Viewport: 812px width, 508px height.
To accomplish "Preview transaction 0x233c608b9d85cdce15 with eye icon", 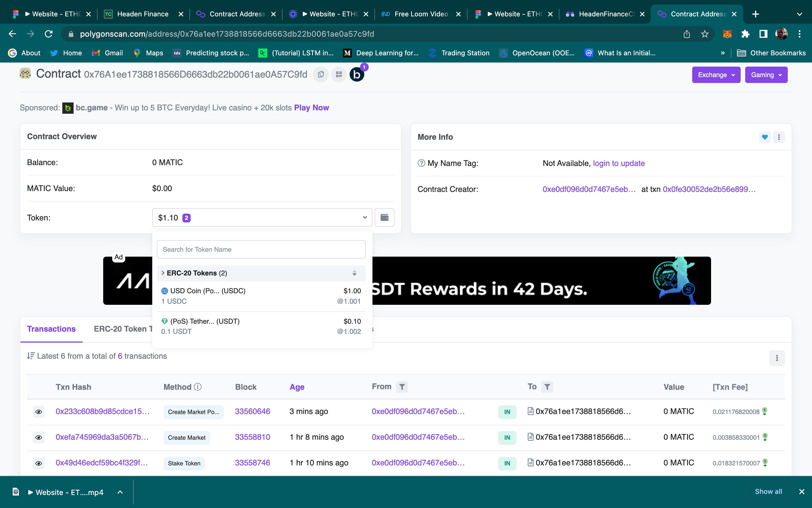I will [39, 411].
